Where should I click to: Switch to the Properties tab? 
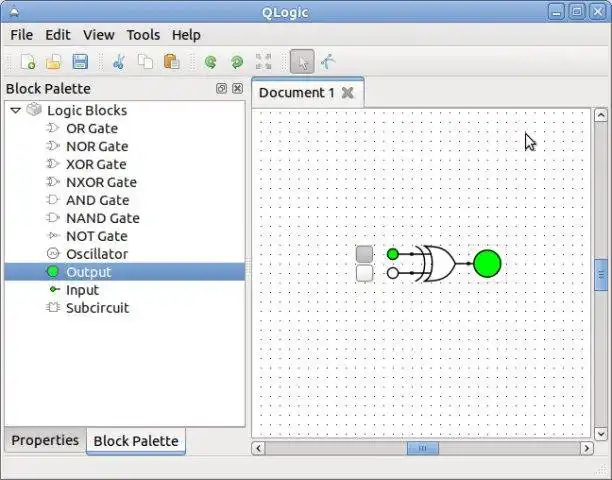pos(45,440)
